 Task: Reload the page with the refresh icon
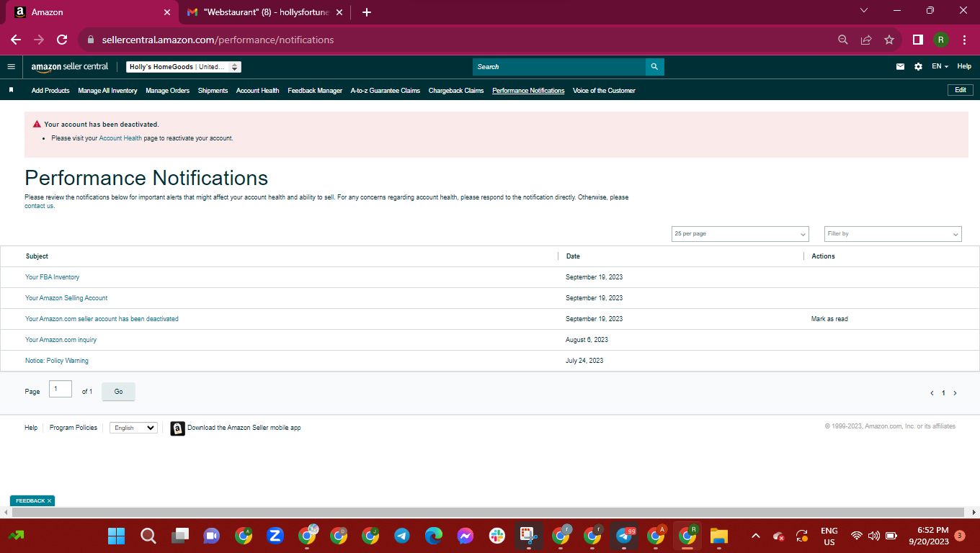[62, 40]
